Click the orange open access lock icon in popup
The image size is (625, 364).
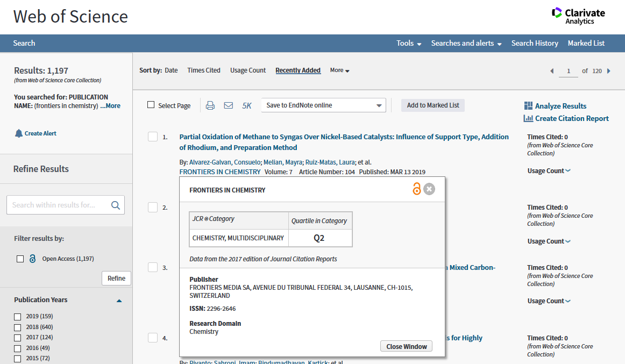[416, 189]
